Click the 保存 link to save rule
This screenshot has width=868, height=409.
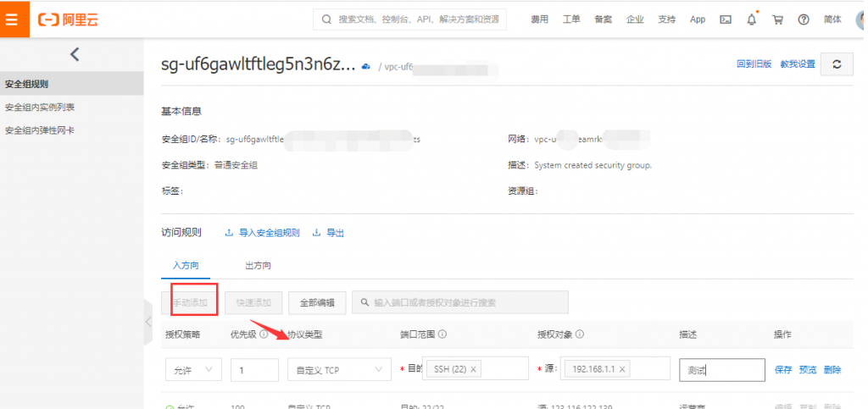point(783,369)
